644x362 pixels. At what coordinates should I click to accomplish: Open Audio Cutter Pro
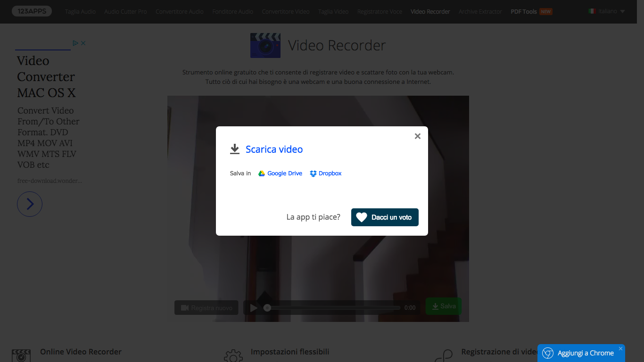[x=125, y=11]
